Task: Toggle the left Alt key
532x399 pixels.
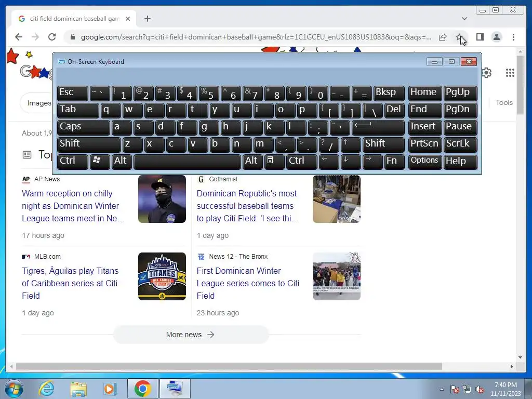Action: pyautogui.click(x=122, y=161)
